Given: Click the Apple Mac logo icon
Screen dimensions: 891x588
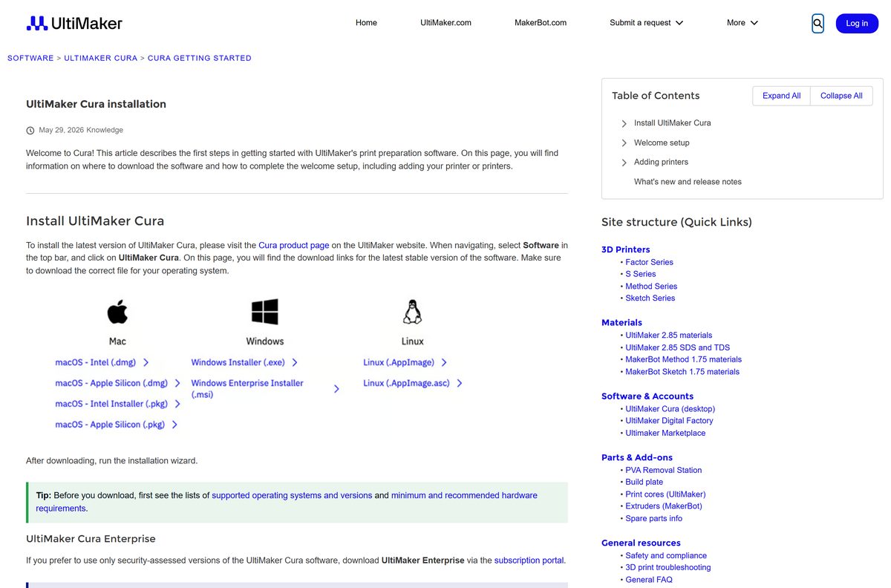Looking at the screenshot, I should [x=117, y=312].
